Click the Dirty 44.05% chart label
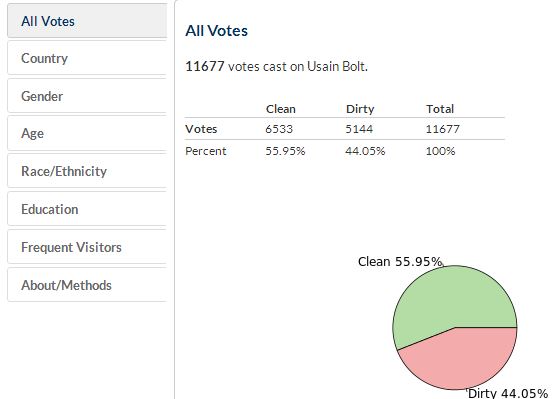Image resolution: width=558 pixels, height=399 pixels. pos(508,394)
